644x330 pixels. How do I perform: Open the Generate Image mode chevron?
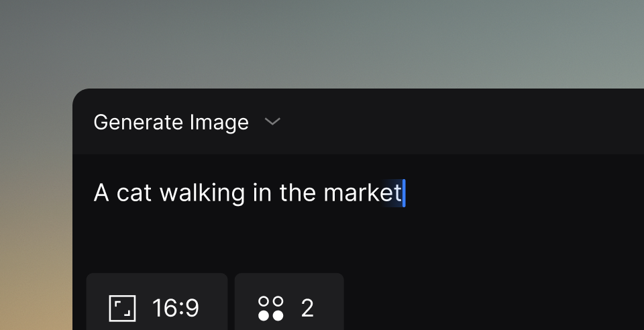point(272,122)
